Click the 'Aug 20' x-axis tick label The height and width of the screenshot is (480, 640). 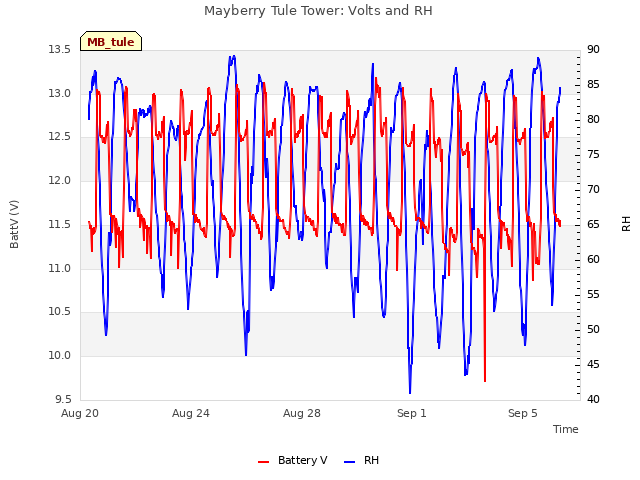(x=80, y=413)
